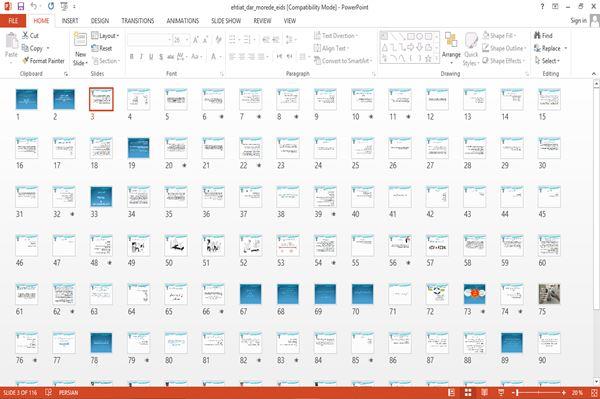Increase font size button

pos(196,39)
